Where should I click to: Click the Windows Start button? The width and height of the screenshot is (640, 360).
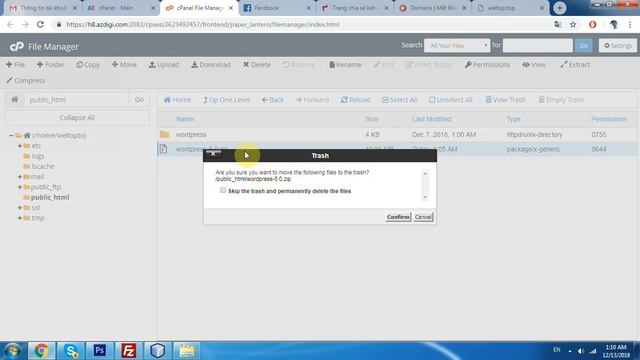coord(13,351)
